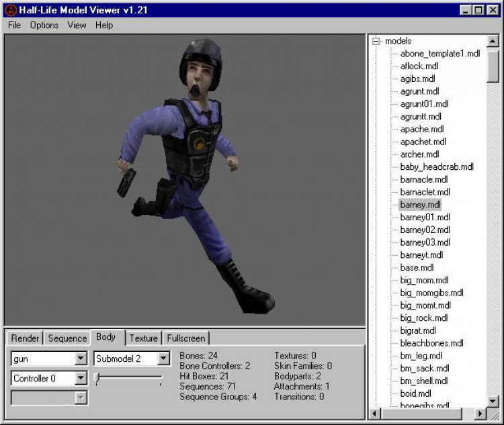The image size is (504, 425).
Task: Click the horizontal scroll left arrow
Action: (374, 414)
